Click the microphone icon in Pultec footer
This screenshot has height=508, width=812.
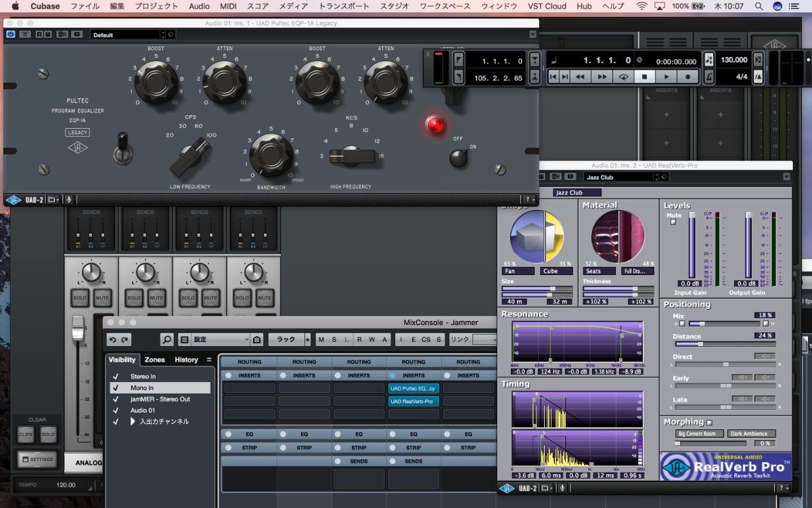coord(69,200)
